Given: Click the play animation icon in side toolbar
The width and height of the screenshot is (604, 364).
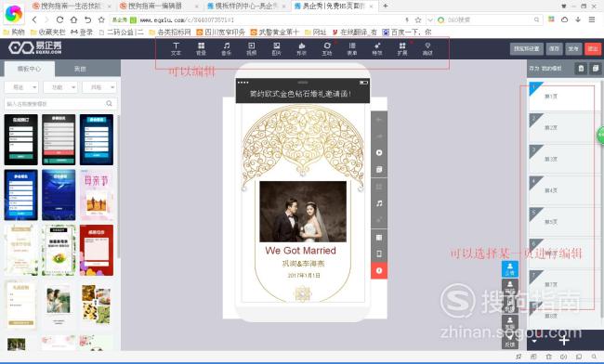Looking at the screenshot, I should [x=379, y=153].
